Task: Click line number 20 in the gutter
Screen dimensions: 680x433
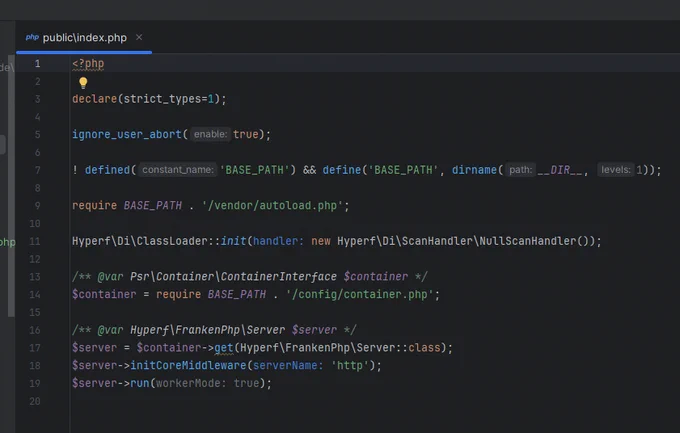Action: tap(35, 401)
